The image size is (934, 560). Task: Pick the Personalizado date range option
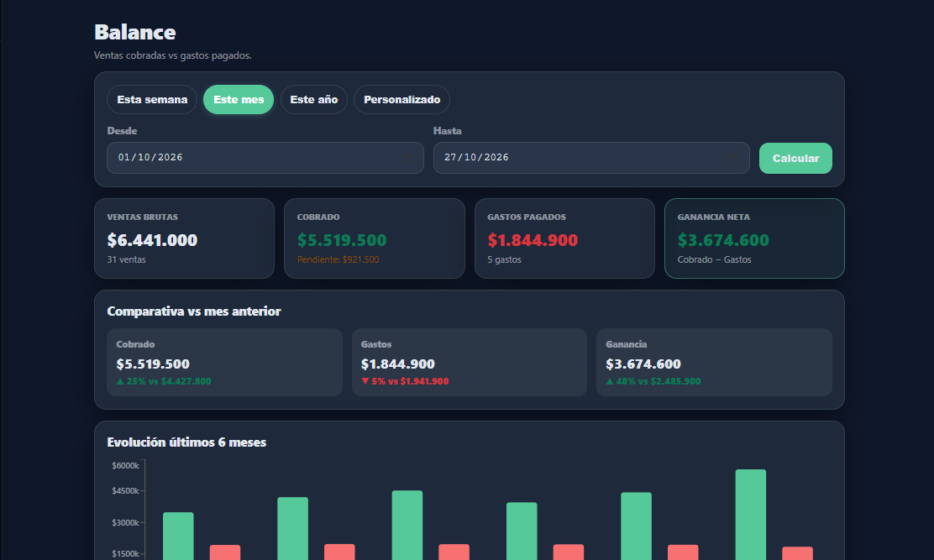(x=402, y=99)
